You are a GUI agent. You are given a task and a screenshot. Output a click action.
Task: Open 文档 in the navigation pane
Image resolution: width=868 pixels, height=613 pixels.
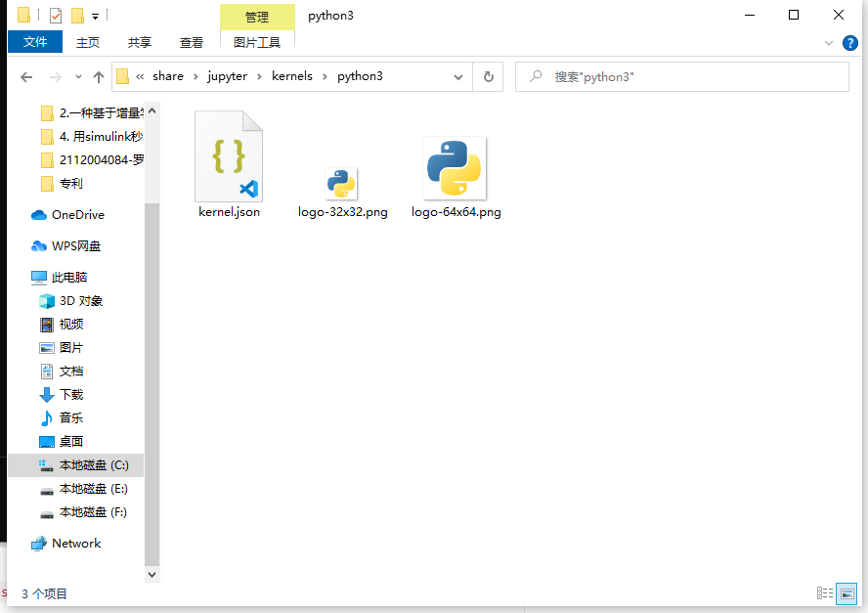pyautogui.click(x=62, y=371)
